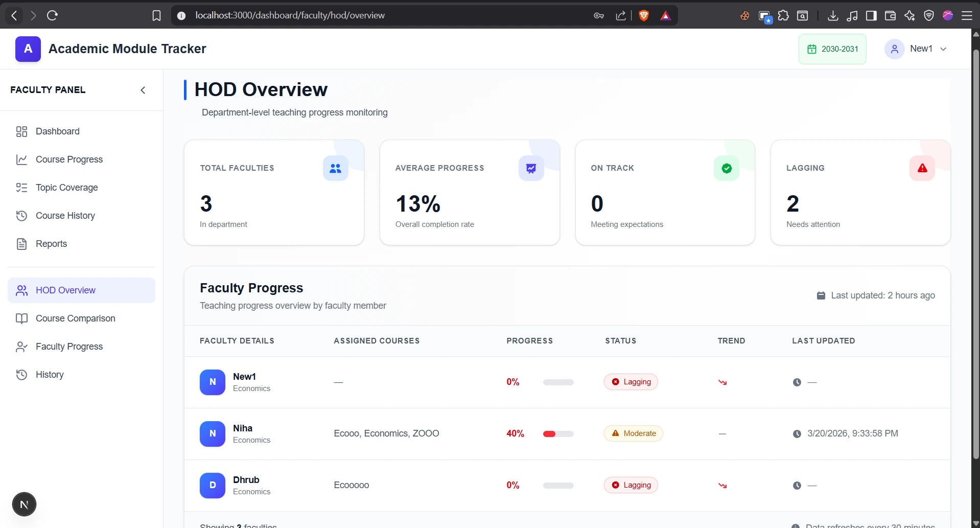Open the site information icon in address bar
Image resolution: width=980 pixels, height=528 pixels.
(181, 15)
